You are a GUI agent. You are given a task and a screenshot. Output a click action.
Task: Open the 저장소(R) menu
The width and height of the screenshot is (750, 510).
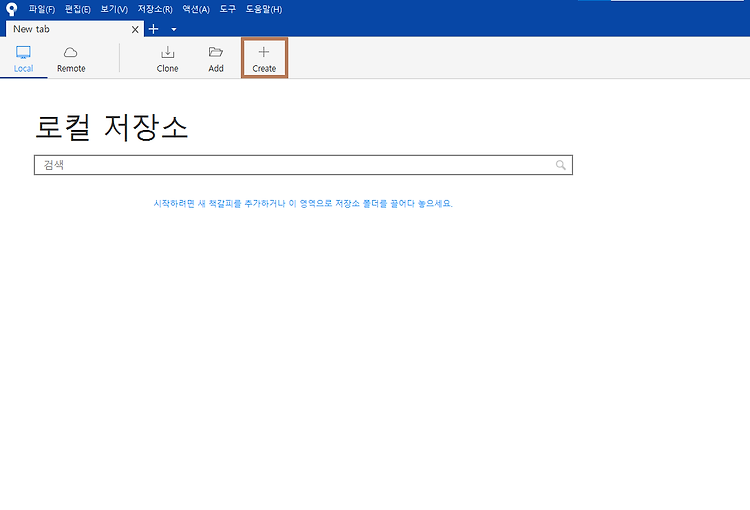[155, 9]
